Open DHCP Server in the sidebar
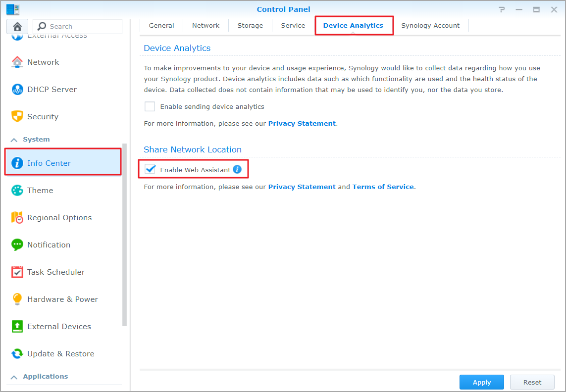This screenshot has width=566, height=392. coord(63,89)
